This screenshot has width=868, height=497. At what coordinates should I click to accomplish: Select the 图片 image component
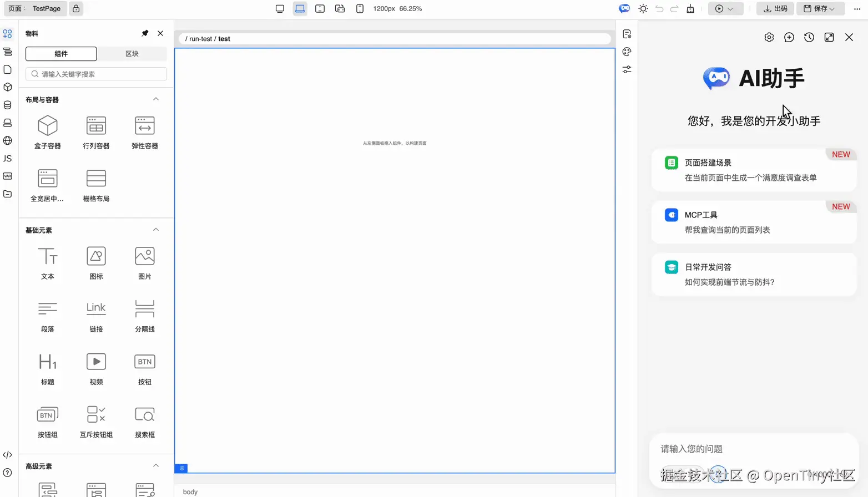145,263
